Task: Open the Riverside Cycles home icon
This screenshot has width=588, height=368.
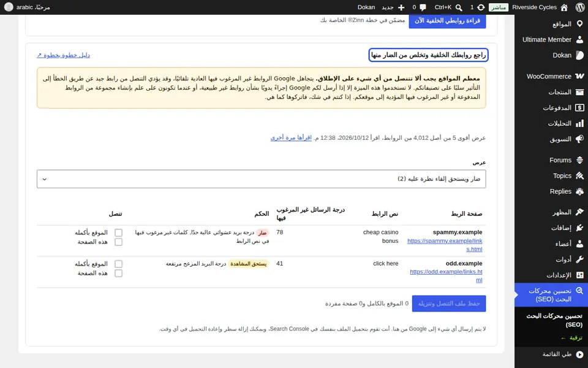Action: pyautogui.click(x=564, y=7)
